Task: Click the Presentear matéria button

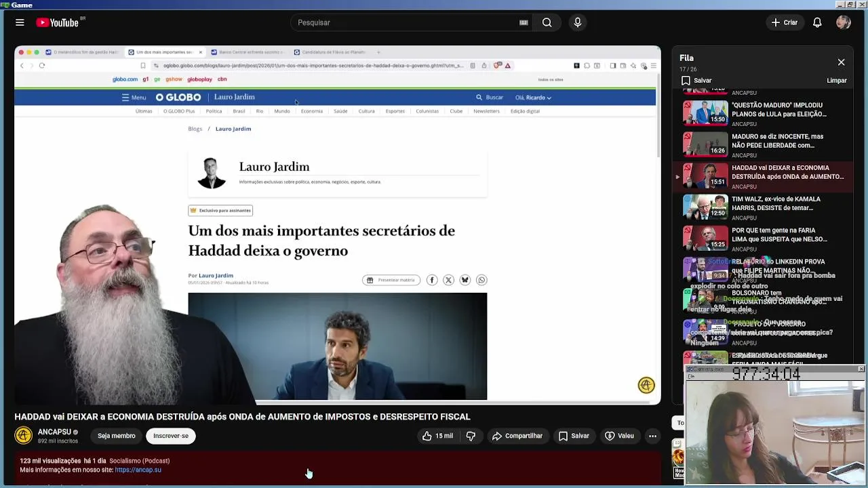Action: (391, 280)
